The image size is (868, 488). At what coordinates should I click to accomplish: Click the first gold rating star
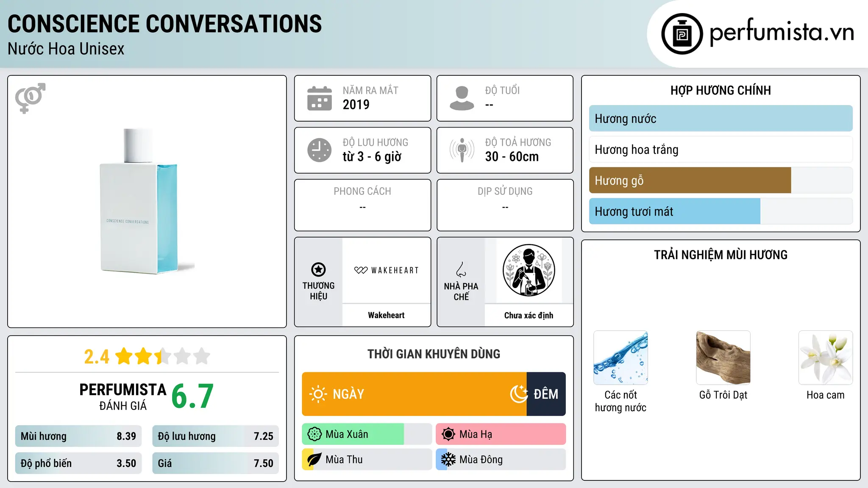click(x=124, y=356)
